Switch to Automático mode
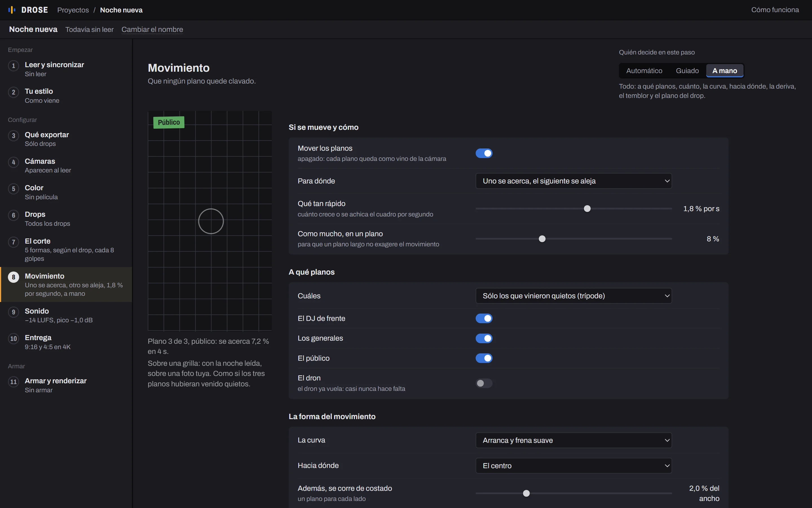Viewport: 812px width, 508px height. coord(644,71)
